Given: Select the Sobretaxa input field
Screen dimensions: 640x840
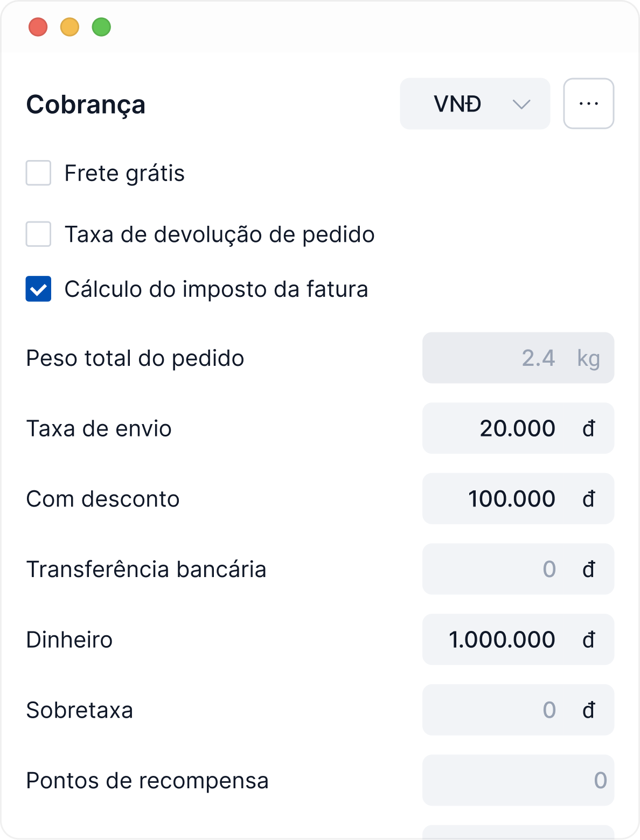Looking at the screenshot, I should coord(506,710).
